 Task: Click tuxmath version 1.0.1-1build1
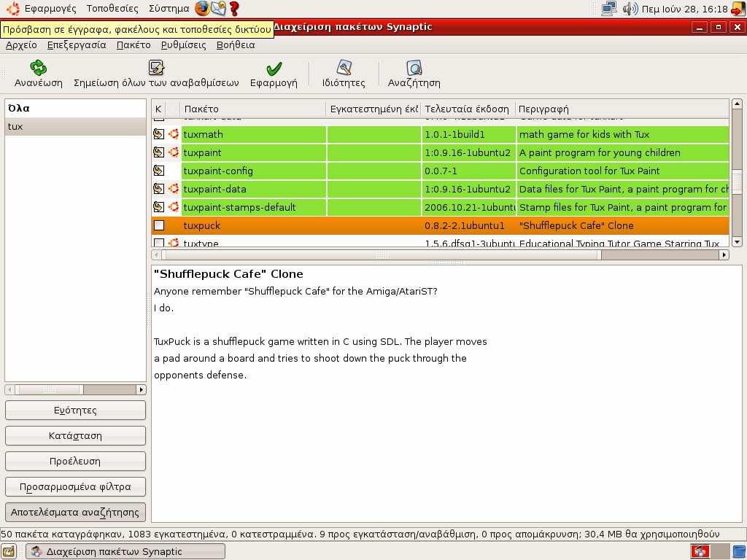(x=454, y=134)
